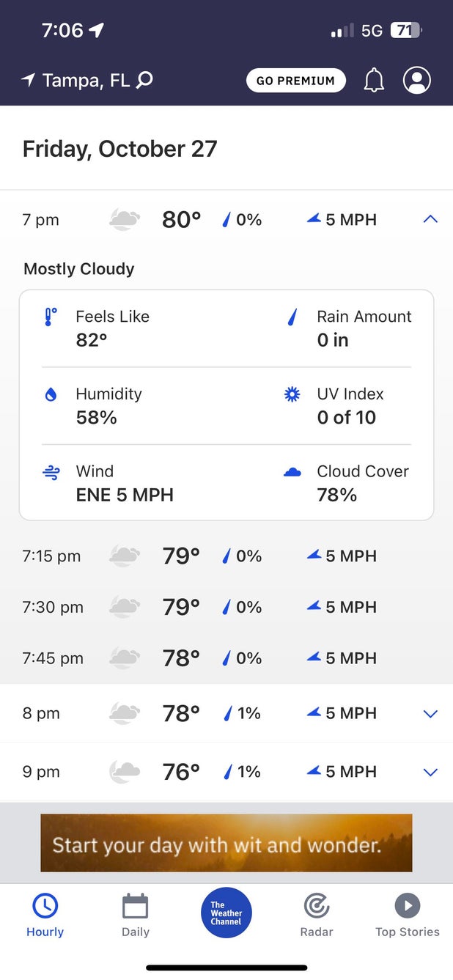Screen dimensions: 453x980
Task: Tap the Humidity droplet icon
Action: click(51, 395)
